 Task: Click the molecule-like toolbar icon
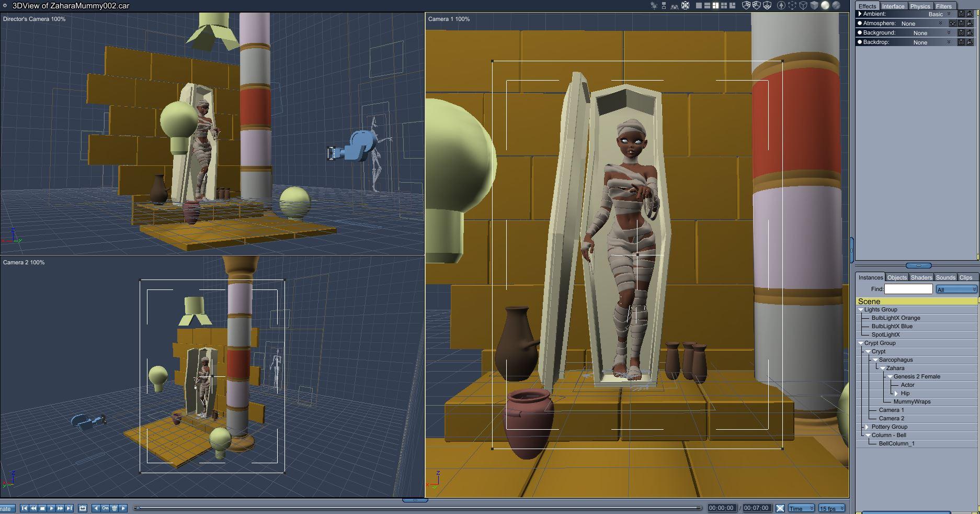[x=654, y=5]
